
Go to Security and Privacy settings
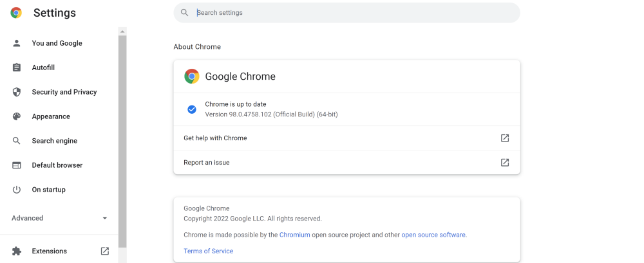click(64, 92)
